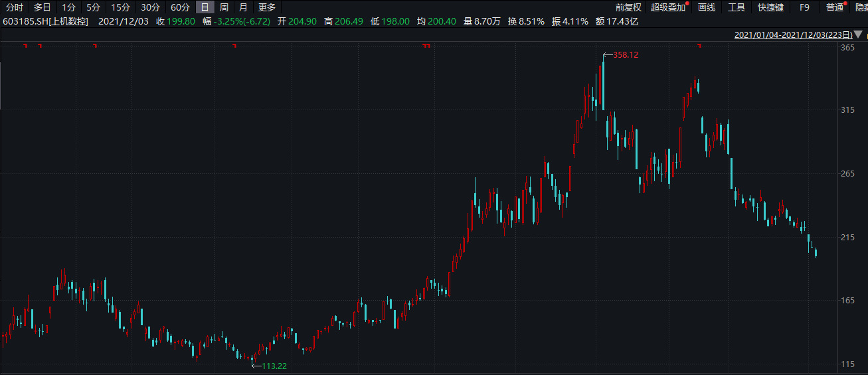Click the F9 button
Image resolution: width=868 pixels, height=375 pixels.
pyautogui.click(x=804, y=7)
